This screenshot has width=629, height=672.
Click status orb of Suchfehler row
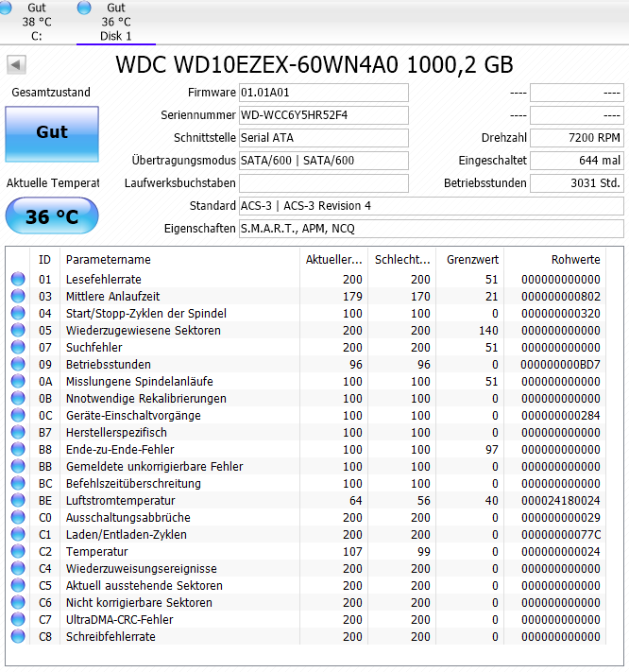(18, 347)
